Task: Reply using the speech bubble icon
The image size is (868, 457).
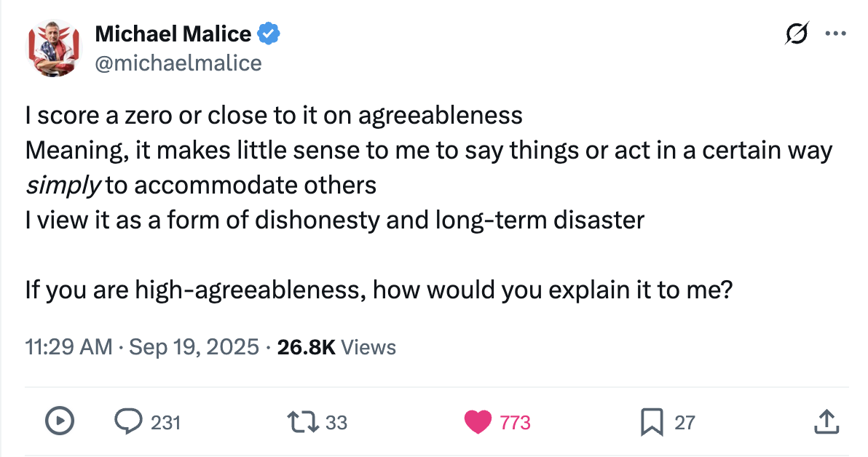Action: (x=129, y=421)
